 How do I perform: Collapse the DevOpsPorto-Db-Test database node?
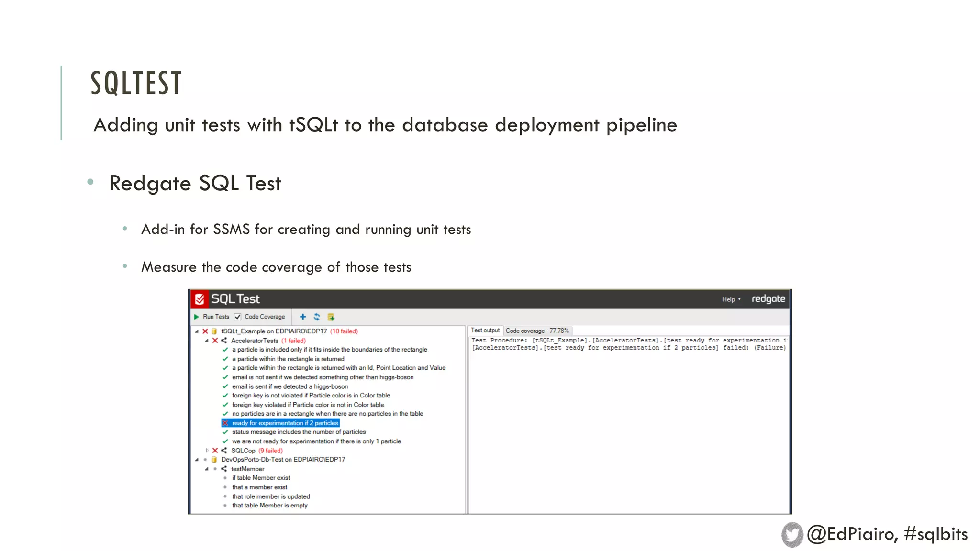tap(196, 460)
